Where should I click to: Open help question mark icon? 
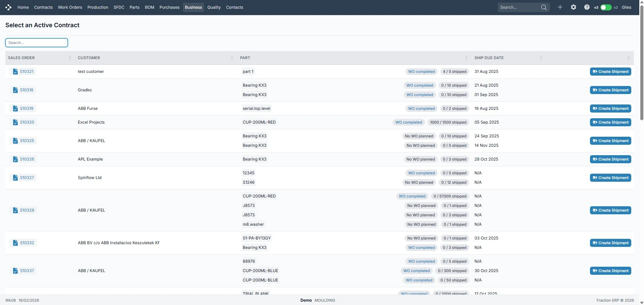tap(587, 7)
